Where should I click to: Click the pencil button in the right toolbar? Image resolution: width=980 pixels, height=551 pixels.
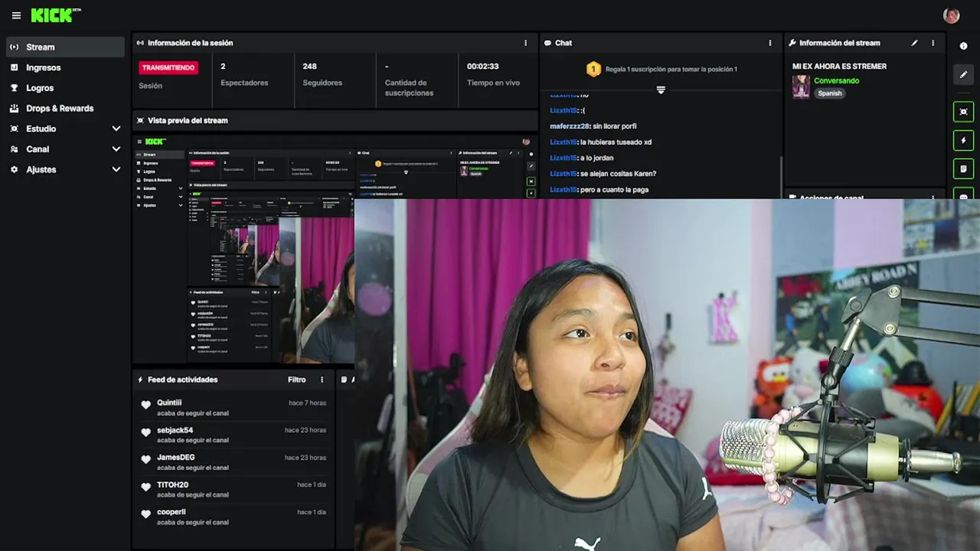963,74
